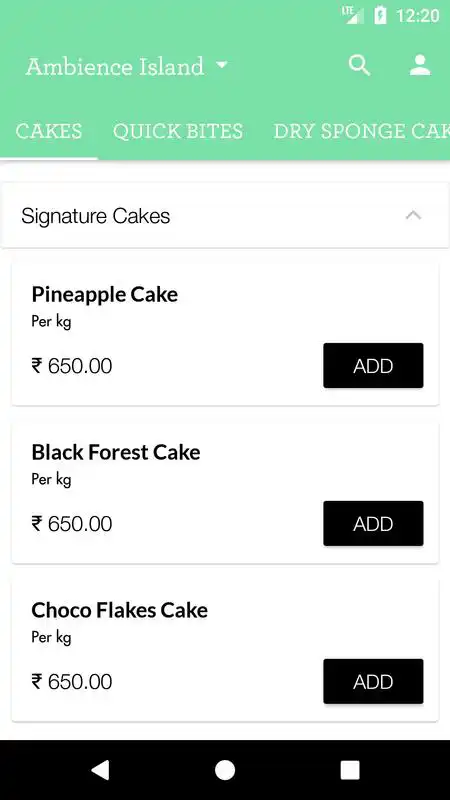Image resolution: width=450 pixels, height=800 pixels.
Task: Tap the Android home circle icon
Action: (225, 770)
